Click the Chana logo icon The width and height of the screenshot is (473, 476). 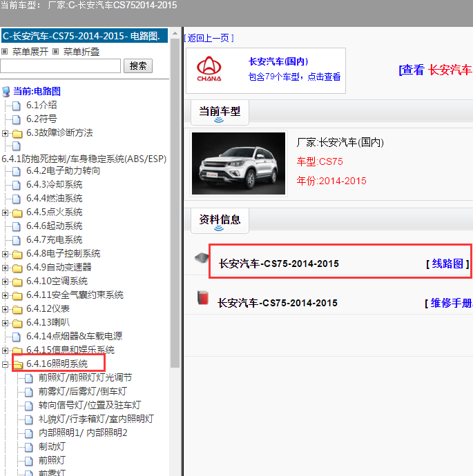(x=209, y=69)
